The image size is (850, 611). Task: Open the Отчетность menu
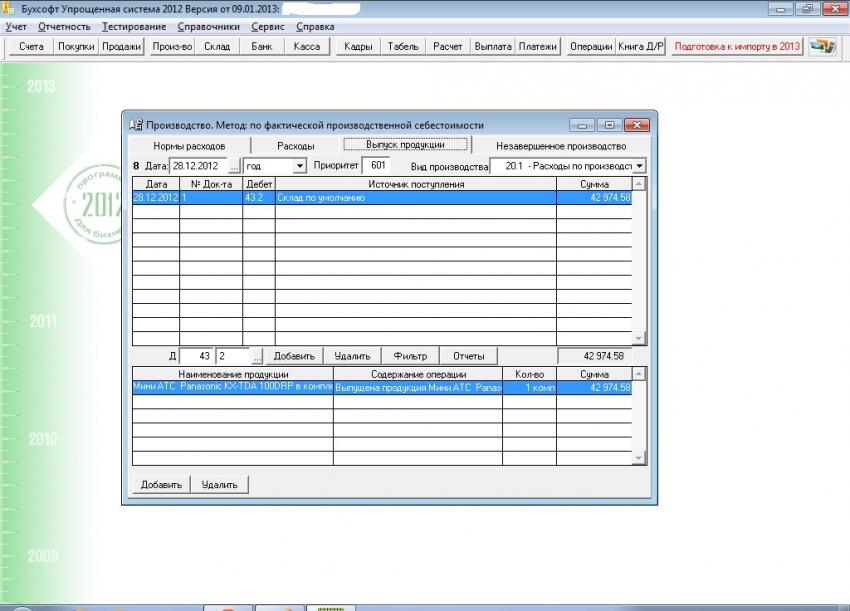point(64,26)
